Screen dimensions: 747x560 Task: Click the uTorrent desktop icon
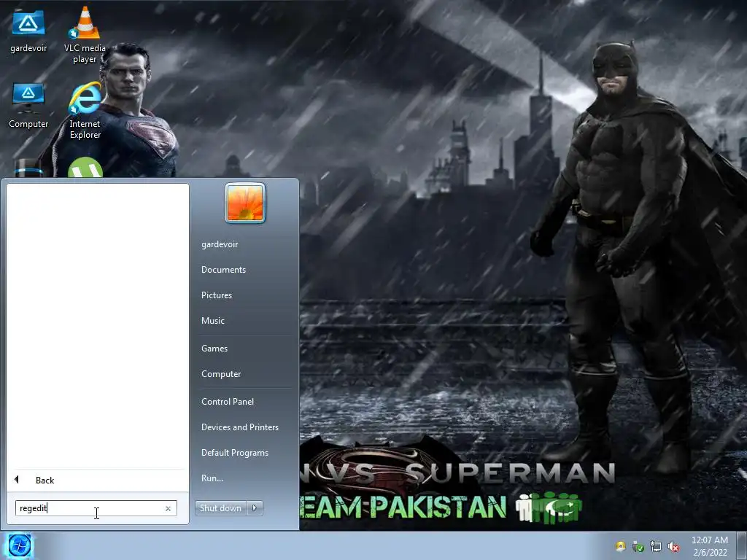[85, 168]
